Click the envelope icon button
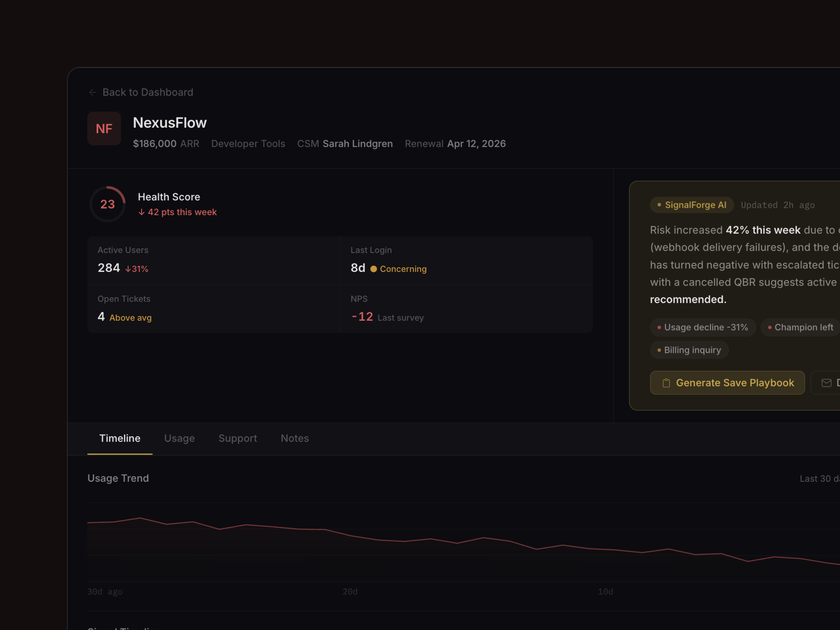 826,383
